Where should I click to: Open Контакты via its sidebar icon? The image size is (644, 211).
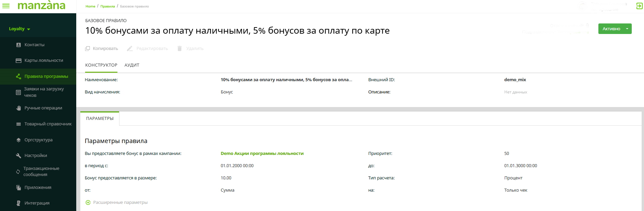point(19,45)
